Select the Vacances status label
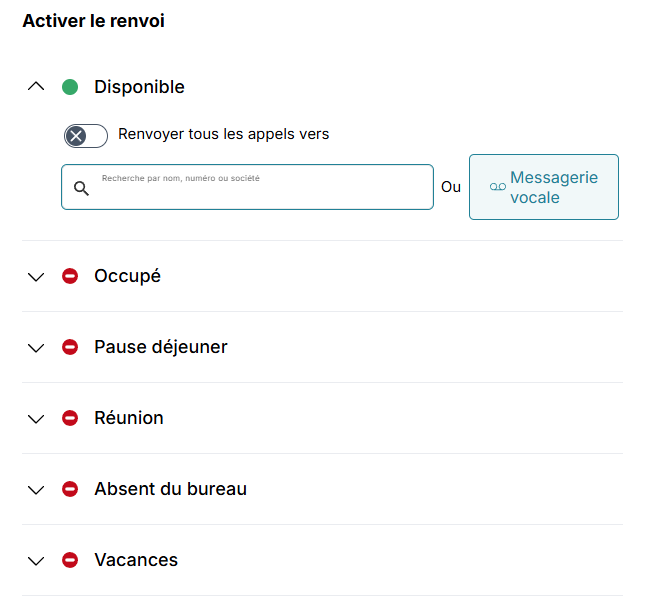Image resolution: width=665 pixels, height=614 pixels. [x=136, y=560]
